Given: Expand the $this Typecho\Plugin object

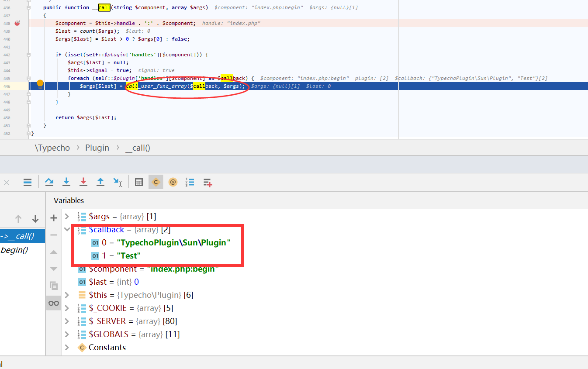Looking at the screenshot, I should tap(67, 295).
